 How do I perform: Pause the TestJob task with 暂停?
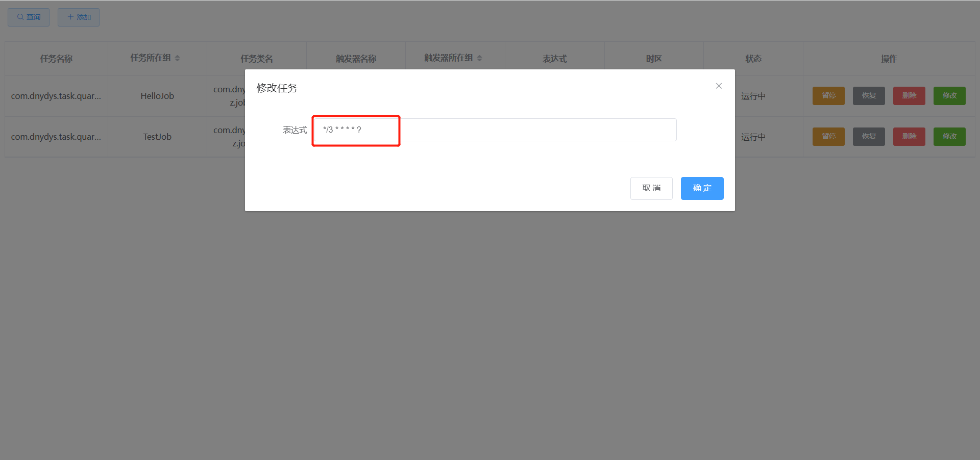pyautogui.click(x=828, y=136)
